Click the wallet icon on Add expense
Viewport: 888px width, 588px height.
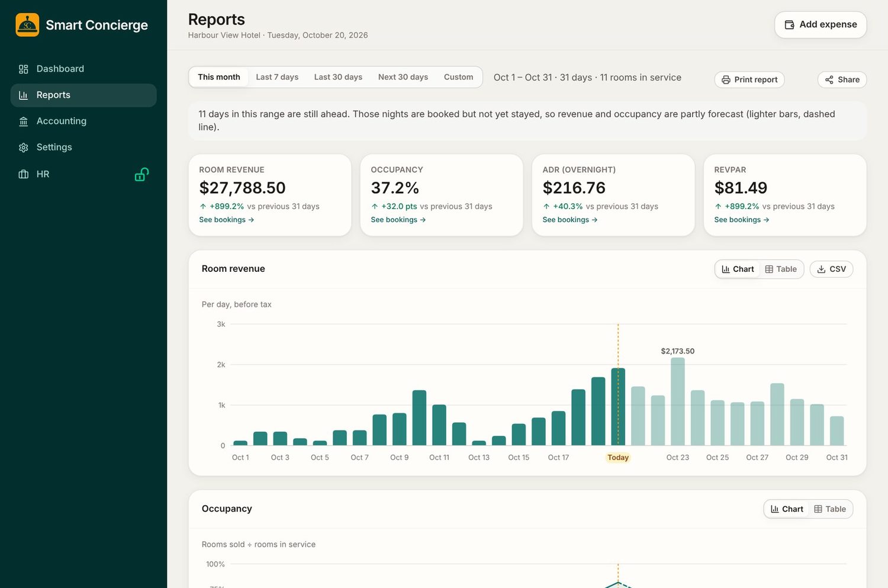(789, 25)
